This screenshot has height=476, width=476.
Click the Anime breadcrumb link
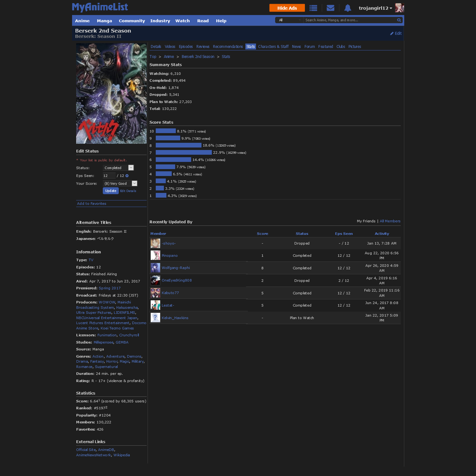click(169, 57)
